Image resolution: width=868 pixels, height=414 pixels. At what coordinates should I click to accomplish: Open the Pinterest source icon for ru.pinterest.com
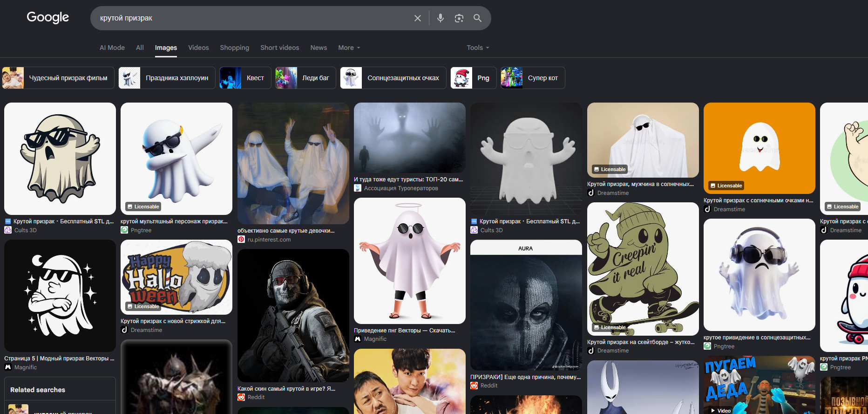(241, 239)
